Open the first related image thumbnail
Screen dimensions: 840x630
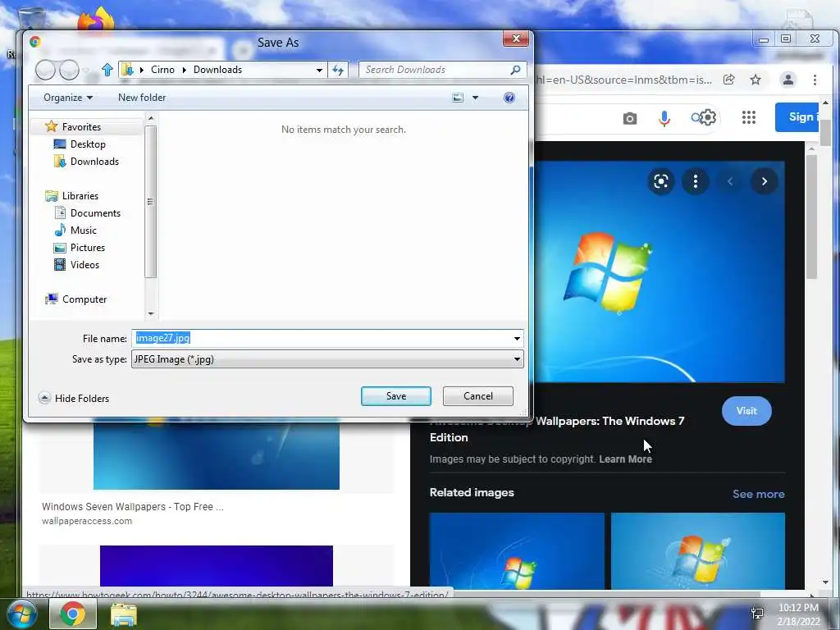[x=517, y=550]
